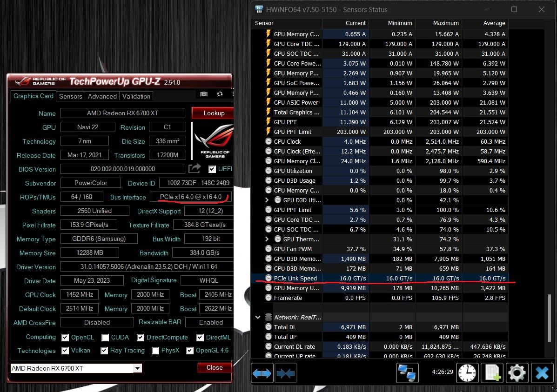Click the lightning icon beside Total Graphics
This screenshot has width=557, height=392.
(268, 112)
